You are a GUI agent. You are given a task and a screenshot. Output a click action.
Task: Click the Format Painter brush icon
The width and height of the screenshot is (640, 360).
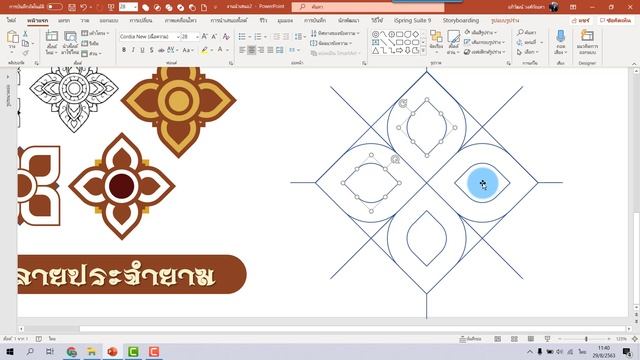point(25,53)
